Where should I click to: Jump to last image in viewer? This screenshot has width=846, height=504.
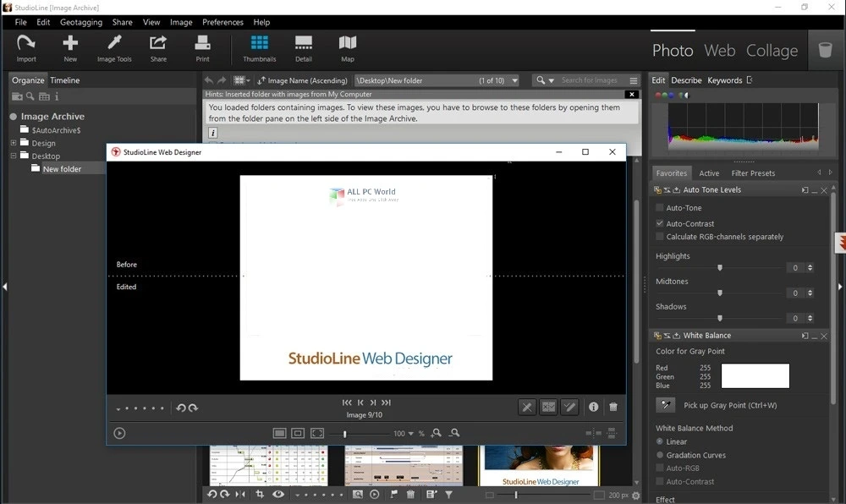pyautogui.click(x=387, y=403)
